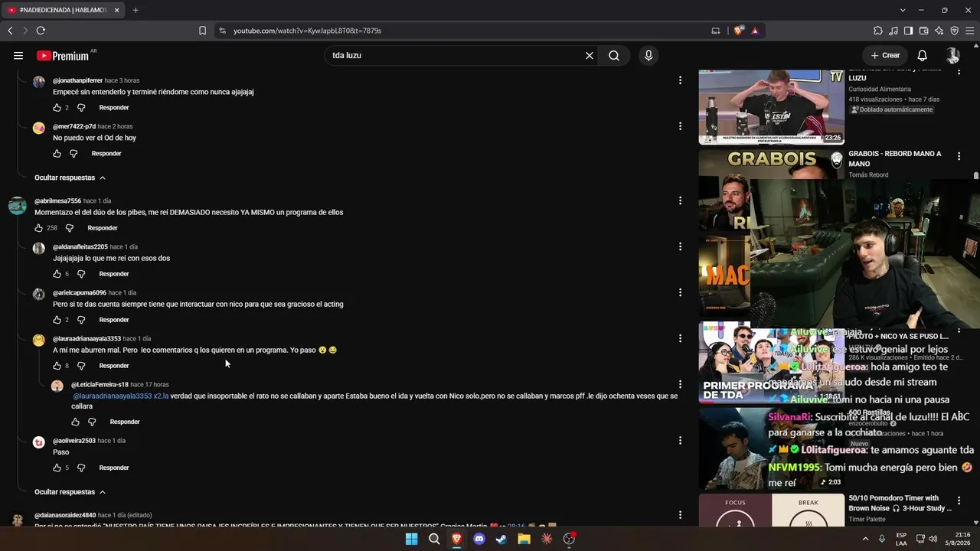The width and height of the screenshot is (980, 551).
Task: Open options menu for @jonathanpiferrer comment
Action: point(680,80)
